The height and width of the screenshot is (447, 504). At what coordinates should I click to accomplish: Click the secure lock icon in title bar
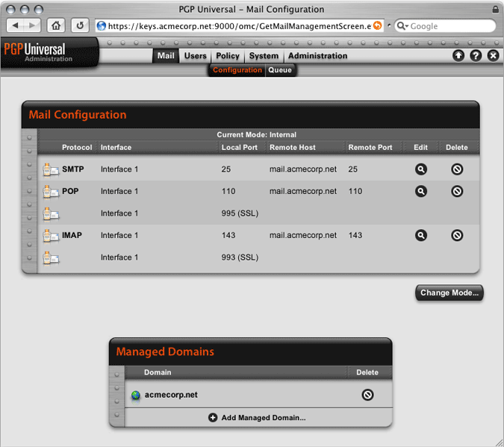click(x=495, y=9)
